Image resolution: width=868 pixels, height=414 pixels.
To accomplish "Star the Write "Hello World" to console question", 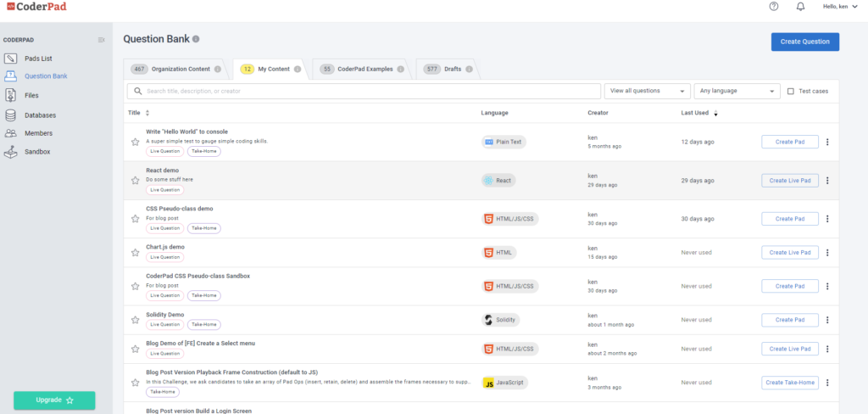I will [x=135, y=143].
